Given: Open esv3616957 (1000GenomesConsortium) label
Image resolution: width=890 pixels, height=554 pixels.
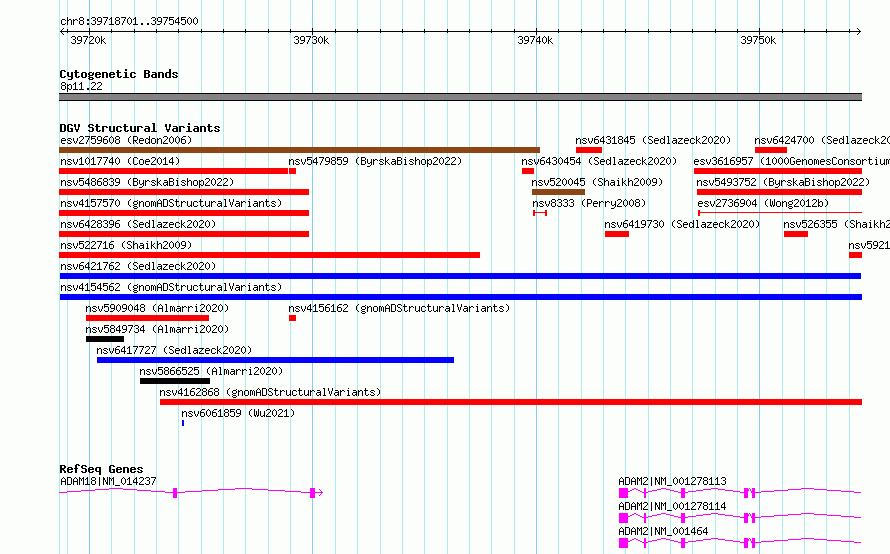Looking at the screenshot, I should click(792, 161).
